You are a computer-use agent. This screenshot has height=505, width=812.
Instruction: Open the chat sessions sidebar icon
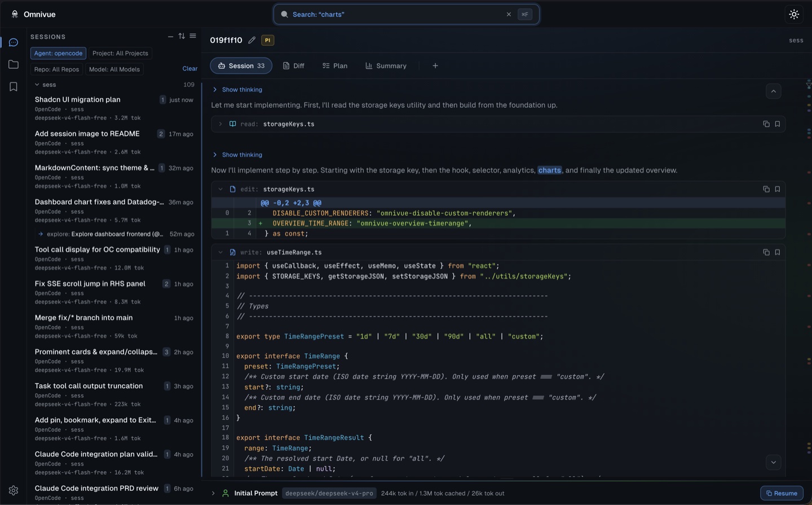14,42
